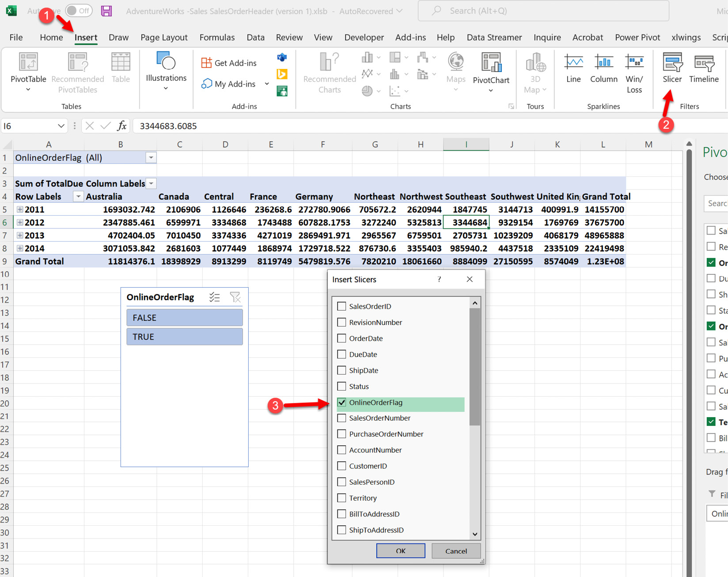The image size is (728, 577).
Task: Uncheck the OnlineOrderFlag box
Action: 341,402
